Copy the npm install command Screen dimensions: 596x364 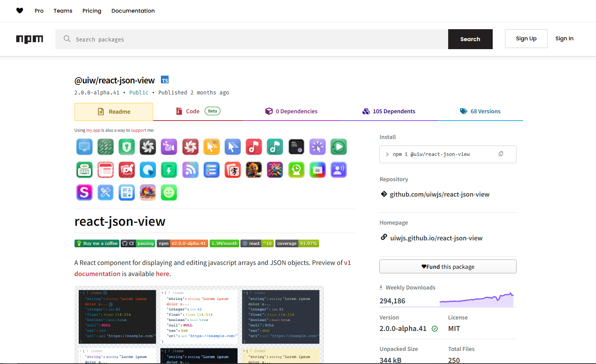coord(501,154)
